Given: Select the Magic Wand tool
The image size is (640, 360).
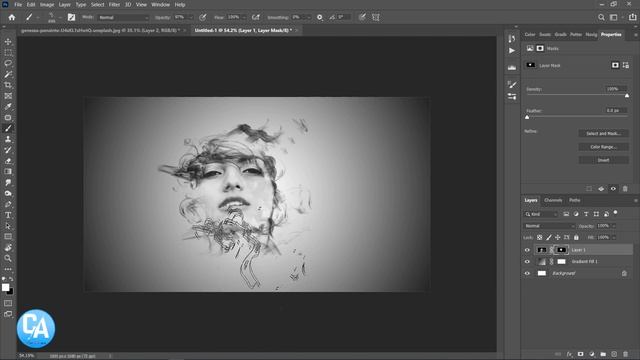Looking at the screenshot, I should point(8,74).
